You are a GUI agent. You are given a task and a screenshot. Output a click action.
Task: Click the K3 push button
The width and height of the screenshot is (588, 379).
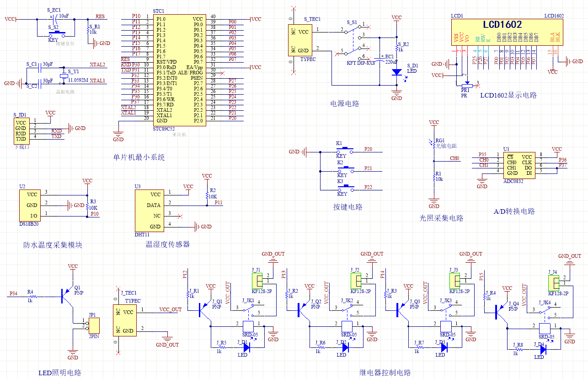pos(345,189)
